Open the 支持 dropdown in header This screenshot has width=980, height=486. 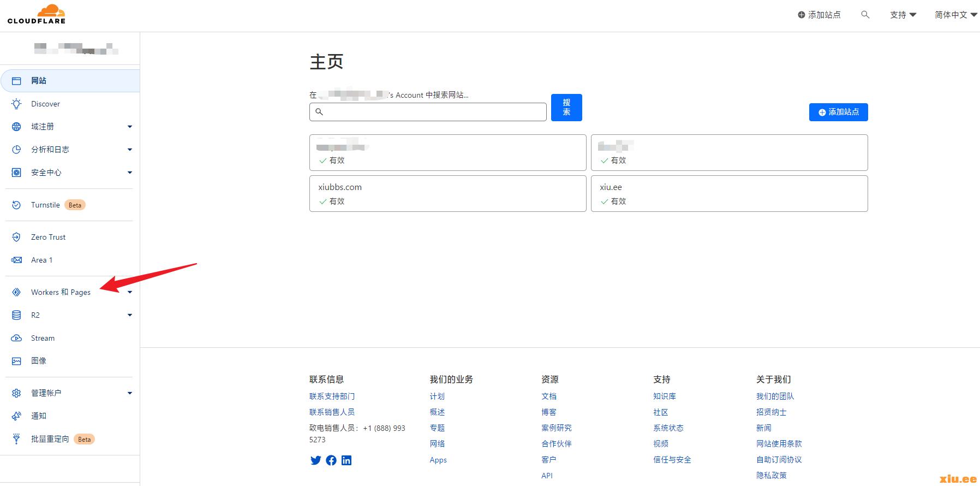pos(903,15)
